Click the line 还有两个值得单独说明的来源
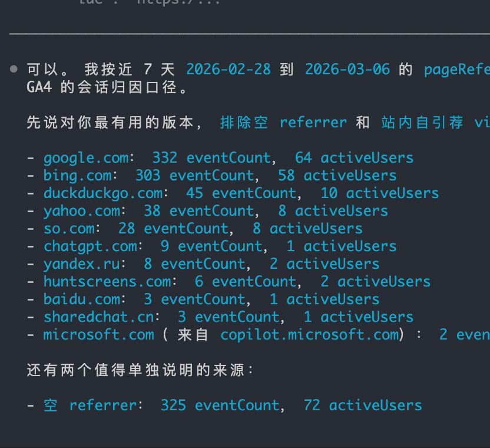The image size is (490, 448). click(140, 370)
